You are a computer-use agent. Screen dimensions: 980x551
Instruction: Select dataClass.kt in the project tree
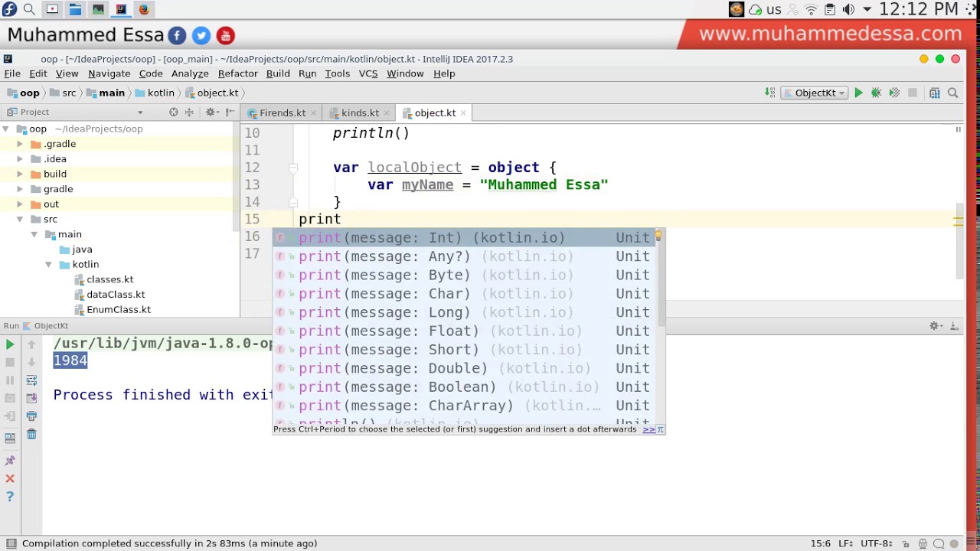116,295
